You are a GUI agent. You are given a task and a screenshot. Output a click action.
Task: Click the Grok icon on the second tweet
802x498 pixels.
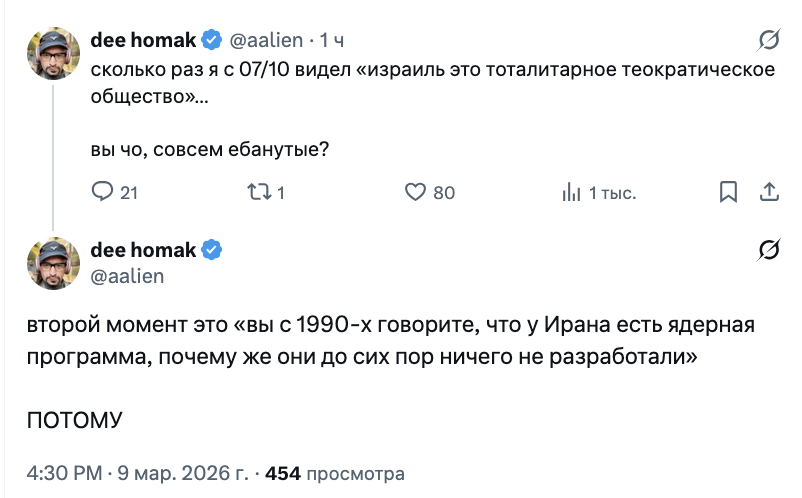[769, 249]
